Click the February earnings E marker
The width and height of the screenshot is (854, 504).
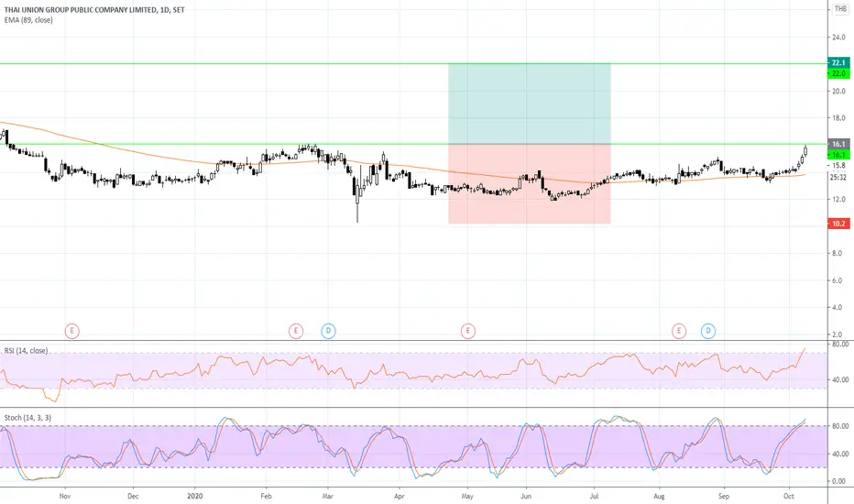296,331
